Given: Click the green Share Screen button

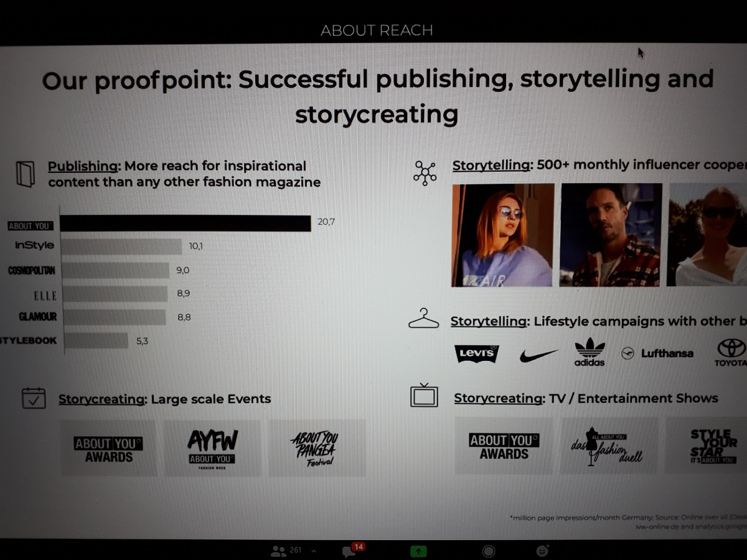Looking at the screenshot, I should tap(418, 551).
